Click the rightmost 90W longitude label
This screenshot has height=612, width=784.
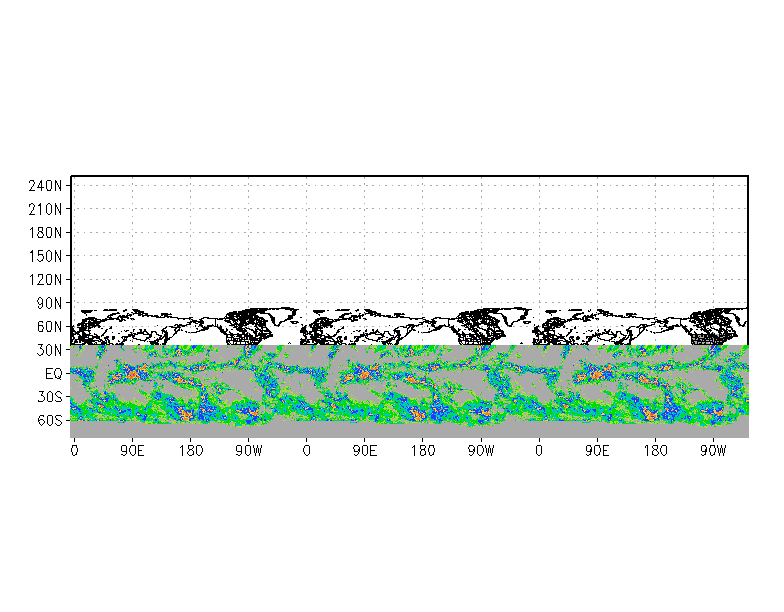coord(713,451)
